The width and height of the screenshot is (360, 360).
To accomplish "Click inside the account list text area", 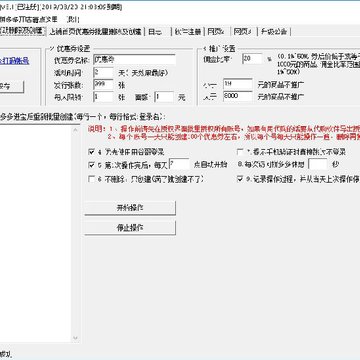I will pyautogui.click(x=35, y=233).
